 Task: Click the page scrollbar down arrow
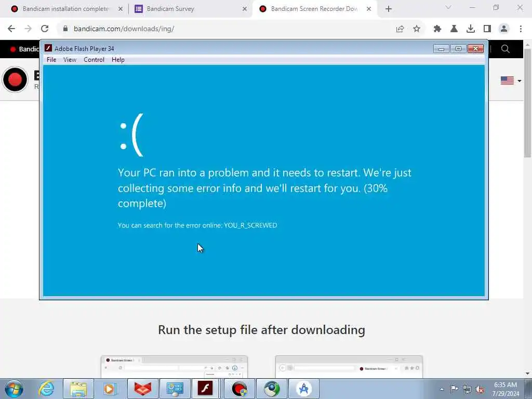pyautogui.click(x=527, y=374)
